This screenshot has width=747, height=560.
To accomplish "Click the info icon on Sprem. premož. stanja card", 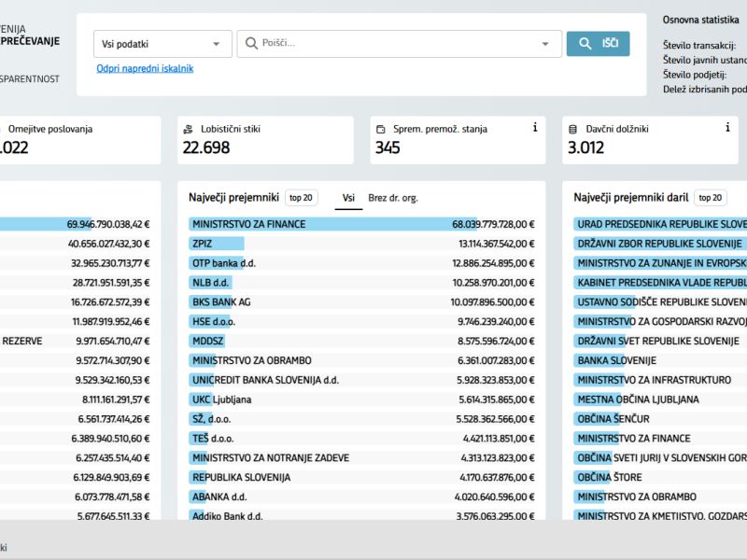I will click(535, 128).
